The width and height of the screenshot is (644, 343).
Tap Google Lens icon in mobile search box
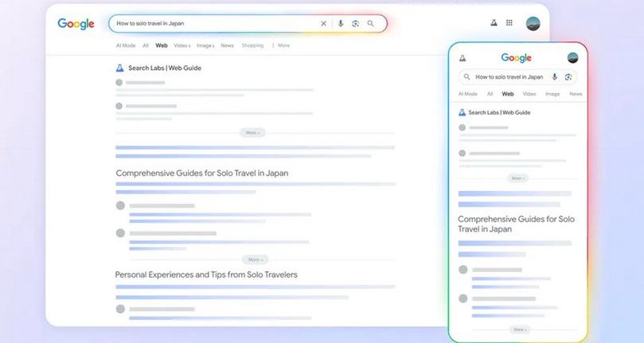pos(568,77)
